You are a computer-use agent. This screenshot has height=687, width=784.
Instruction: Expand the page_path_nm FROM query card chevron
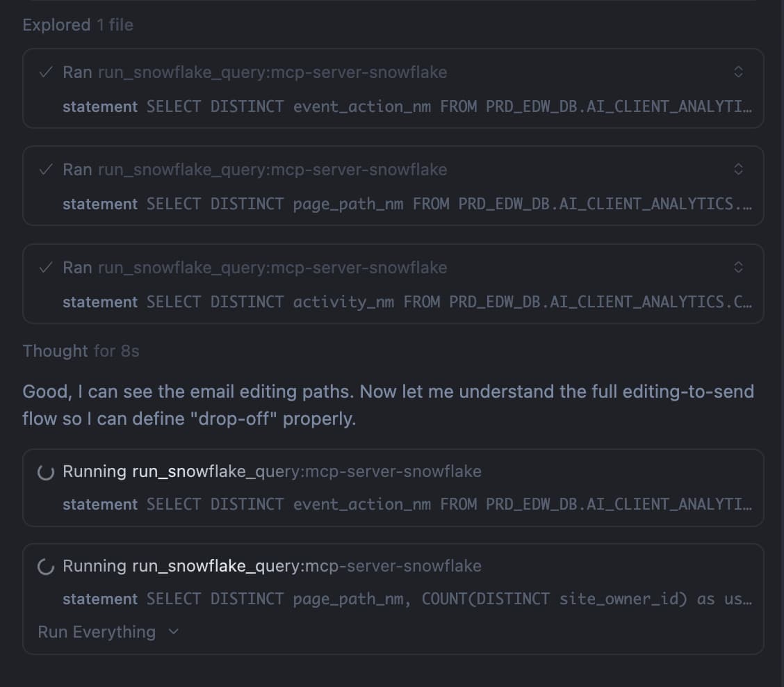tap(739, 170)
